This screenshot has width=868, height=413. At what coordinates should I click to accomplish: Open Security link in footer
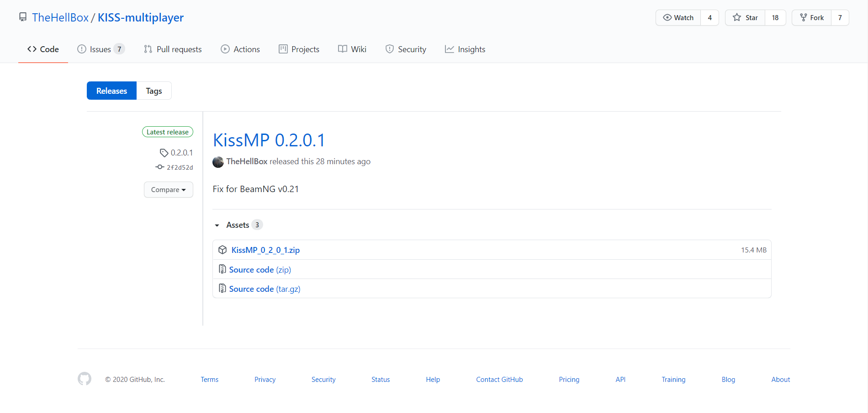click(x=323, y=380)
